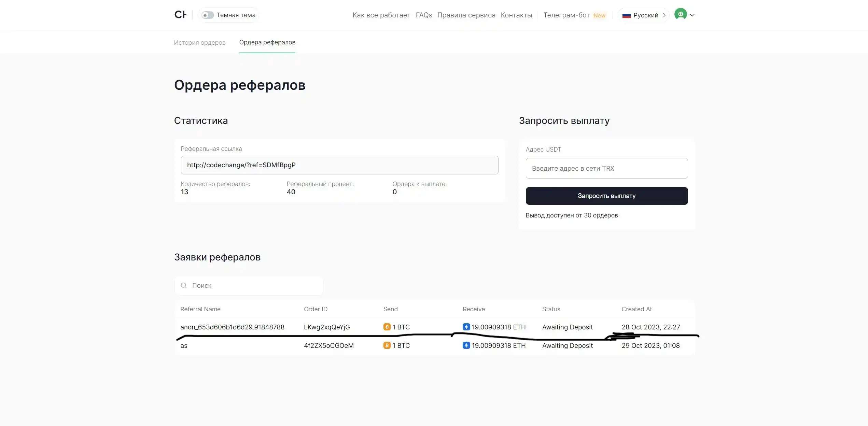The width and height of the screenshot is (868, 426).
Task: Click the Referral Name column header
Action: pos(200,309)
